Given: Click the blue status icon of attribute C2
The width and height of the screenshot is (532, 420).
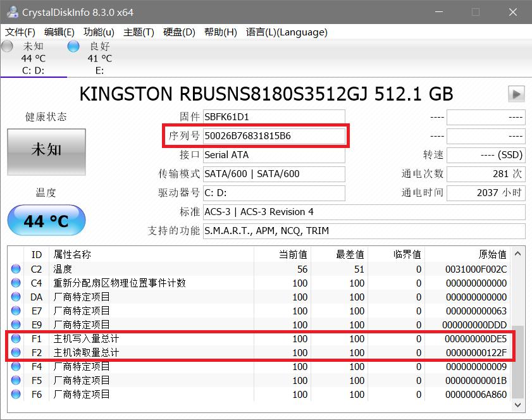Looking at the screenshot, I should tap(16, 269).
